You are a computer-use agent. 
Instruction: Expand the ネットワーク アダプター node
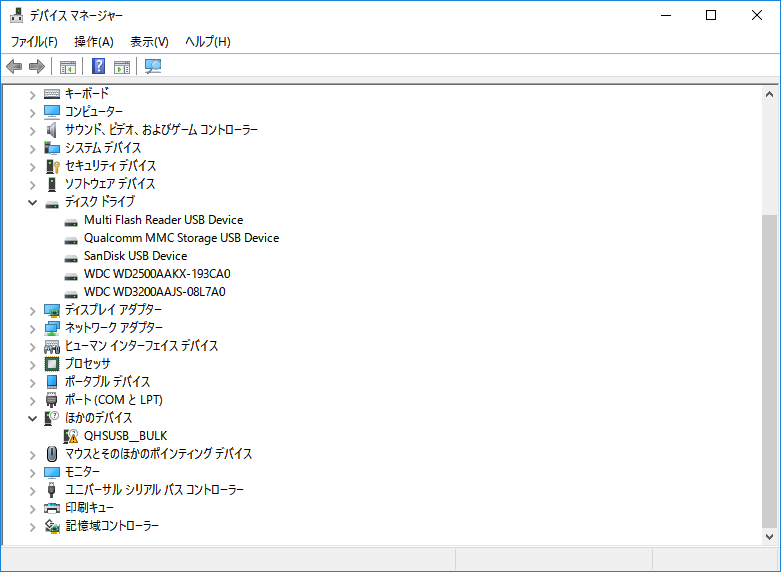(x=32, y=329)
